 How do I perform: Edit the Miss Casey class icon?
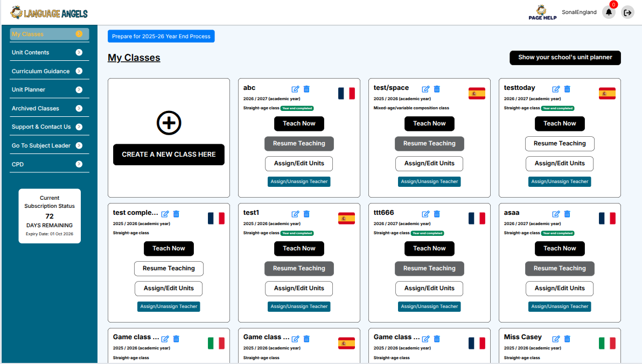[556, 339]
